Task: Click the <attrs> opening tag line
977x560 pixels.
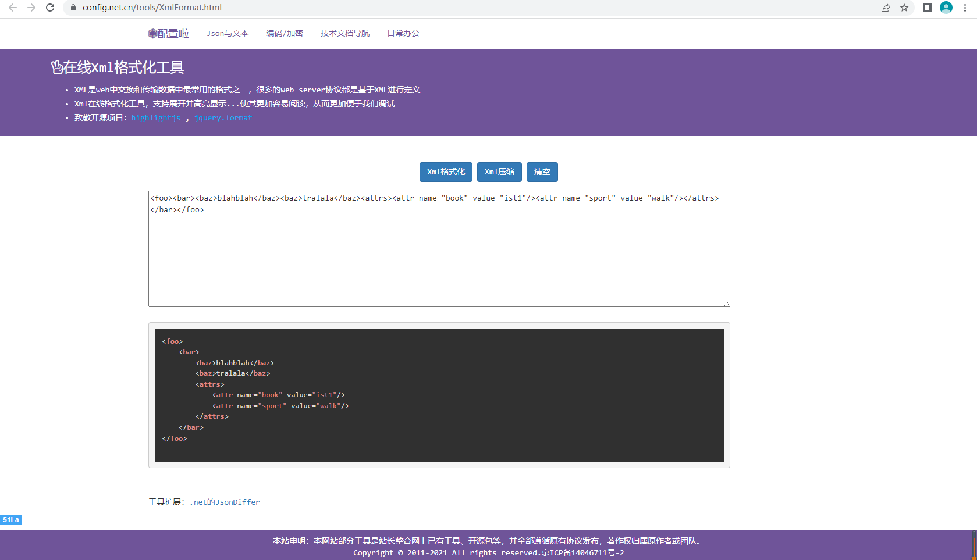Action: coord(209,384)
